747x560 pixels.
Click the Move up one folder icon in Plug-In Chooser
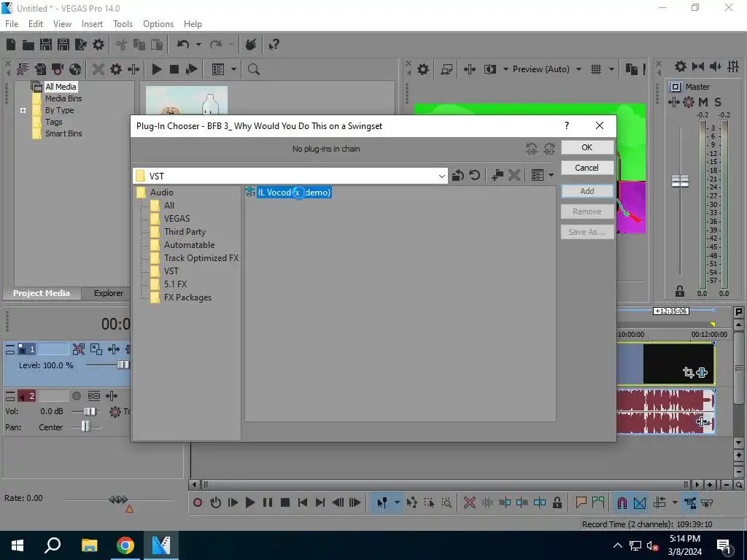click(458, 175)
